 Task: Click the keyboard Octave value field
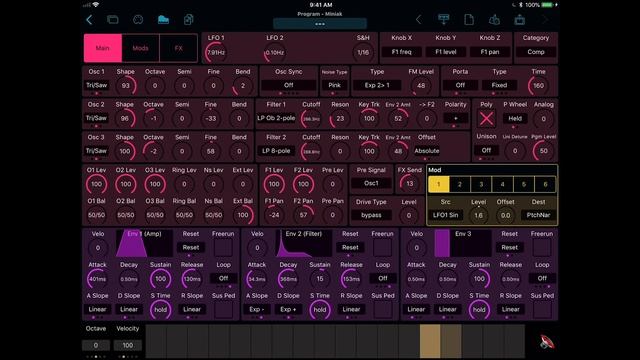click(96, 345)
